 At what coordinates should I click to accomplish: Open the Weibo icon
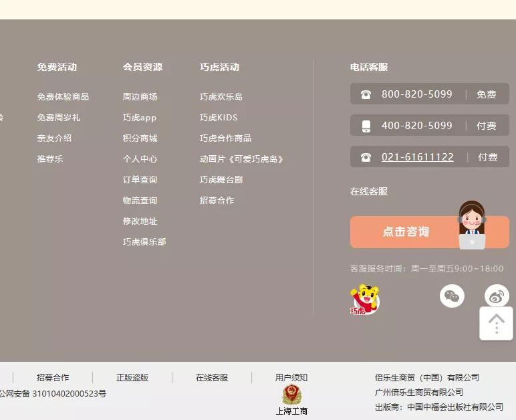(497, 295)
